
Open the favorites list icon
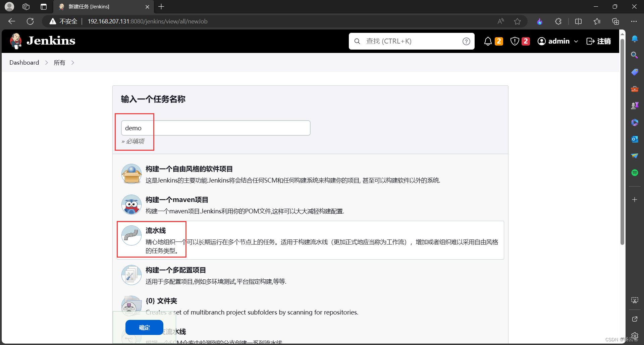(x=597, y=21)
